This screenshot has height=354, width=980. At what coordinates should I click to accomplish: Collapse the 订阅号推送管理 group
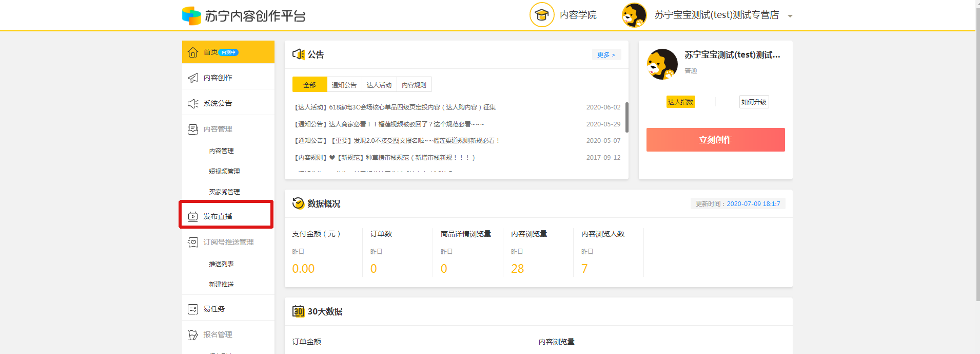[x=228, y=242]
